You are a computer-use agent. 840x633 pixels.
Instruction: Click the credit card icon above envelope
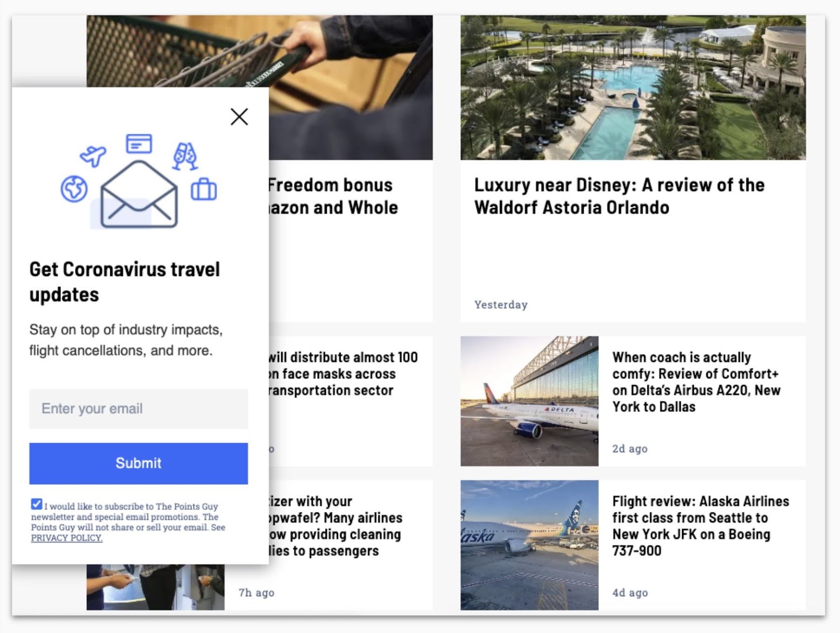[x=139, y=143]
